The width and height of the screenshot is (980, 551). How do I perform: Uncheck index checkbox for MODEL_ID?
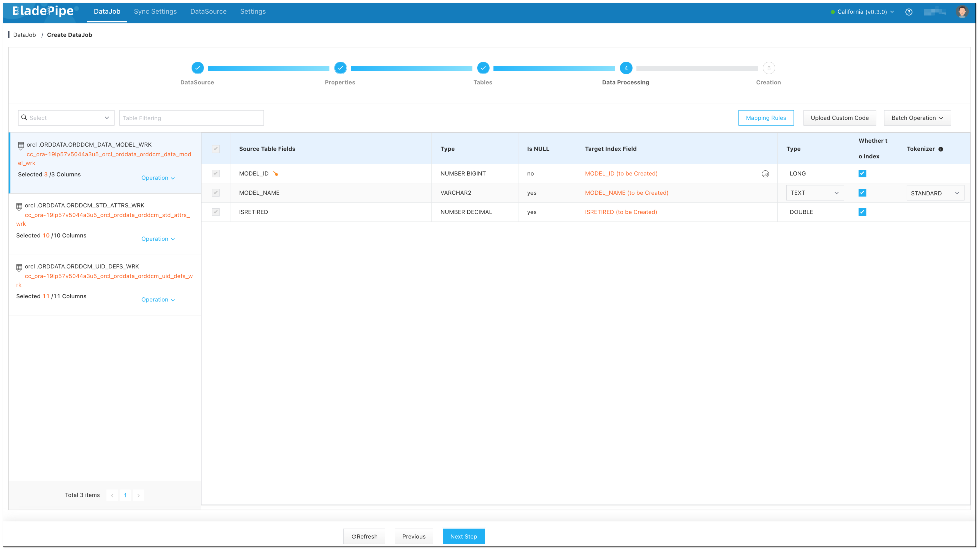click(x=862, y=173)
